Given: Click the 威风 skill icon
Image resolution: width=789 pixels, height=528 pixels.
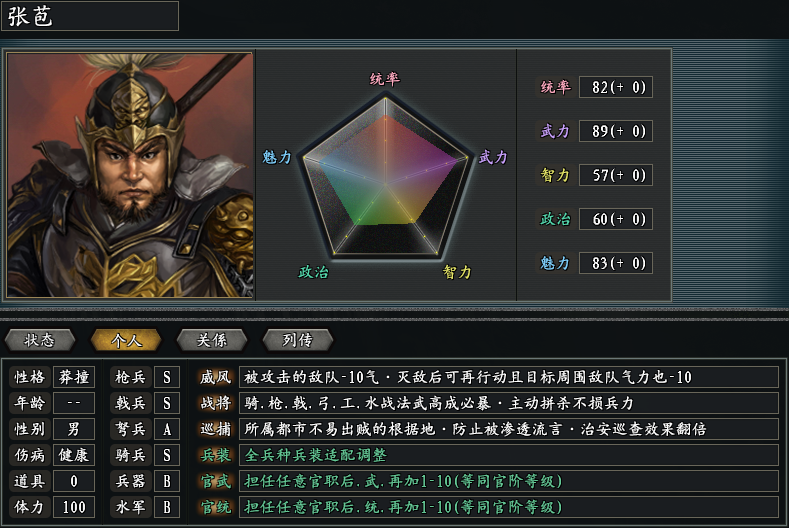Looking at the screenshot, I should pyautogui.click(x=215, y=377).
